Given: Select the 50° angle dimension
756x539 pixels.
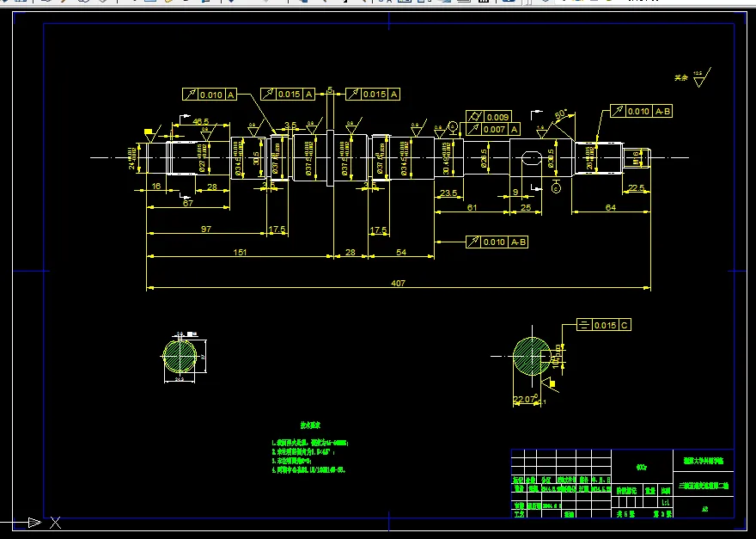Looking at the screenshot, I should (x=561, y=115).
